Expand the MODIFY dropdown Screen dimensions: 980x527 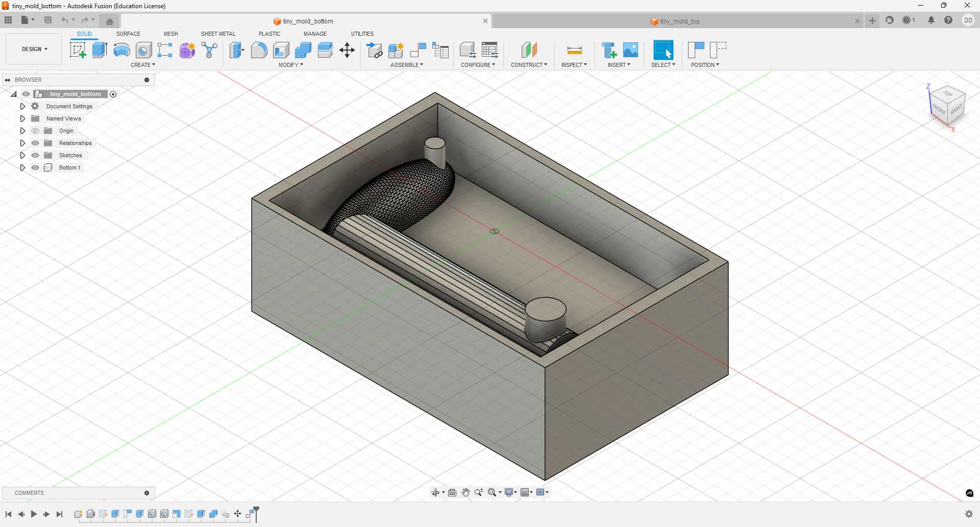pos(290,65)
